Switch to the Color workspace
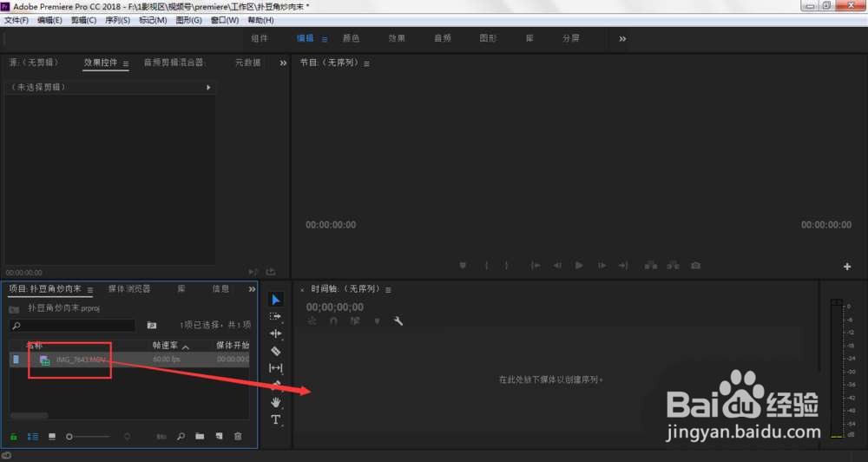 (351, 38)
